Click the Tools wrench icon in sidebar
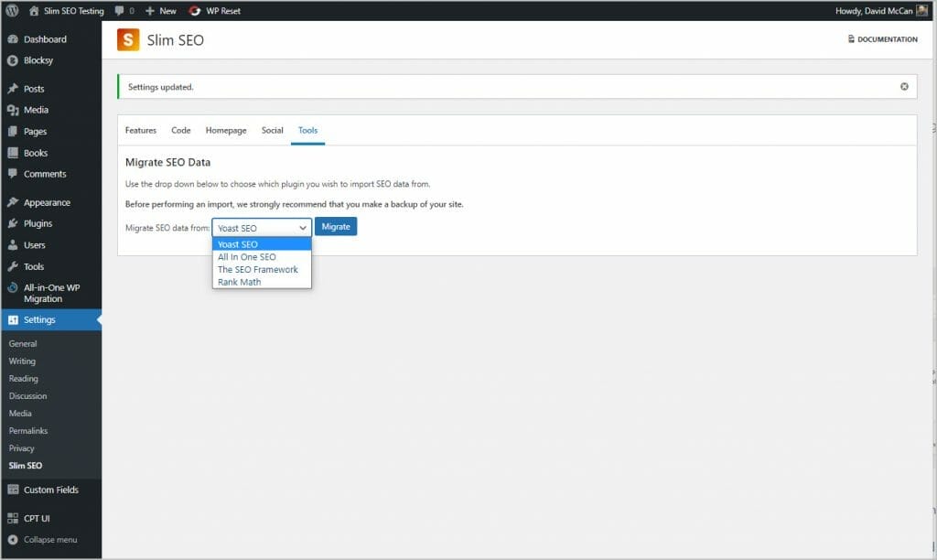Screen dimensions: 937x560 [13, 266]
